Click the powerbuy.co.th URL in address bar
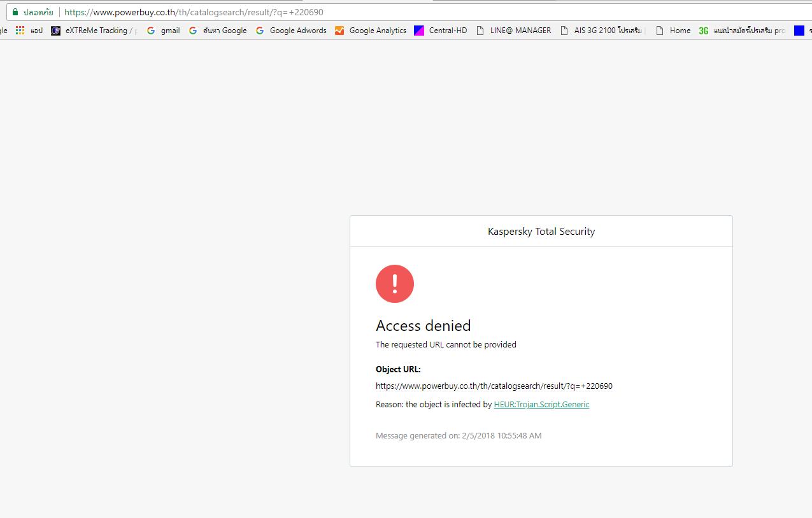The image size is (812, 518). (194, 12)
